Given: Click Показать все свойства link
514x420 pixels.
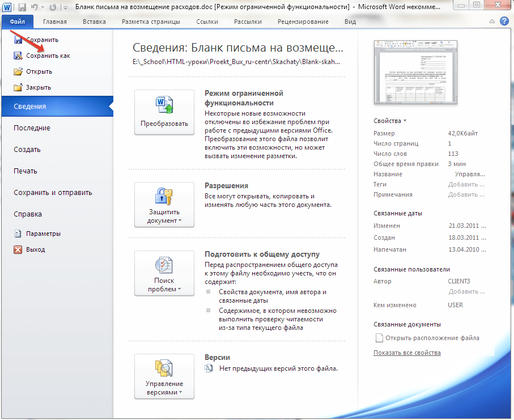Looking at the screenshot, I should pos(407,353).
